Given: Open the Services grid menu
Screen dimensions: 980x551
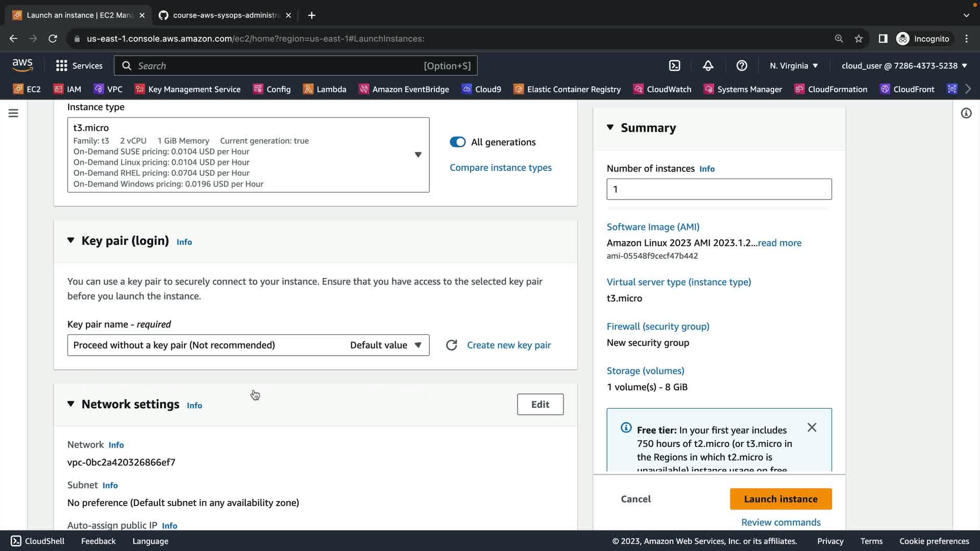Looking at the screenshot, I should click(x=79, y=66).
